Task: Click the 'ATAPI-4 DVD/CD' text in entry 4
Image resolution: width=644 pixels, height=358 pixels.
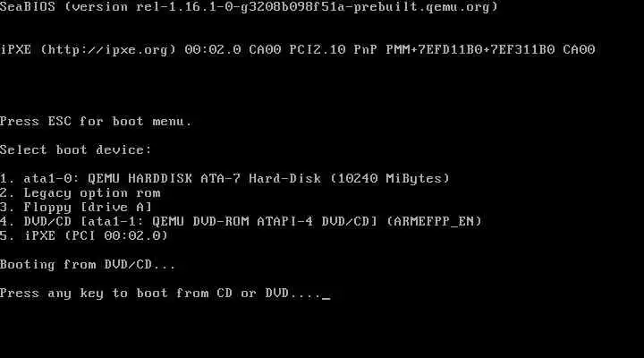Action: [317, 222]
